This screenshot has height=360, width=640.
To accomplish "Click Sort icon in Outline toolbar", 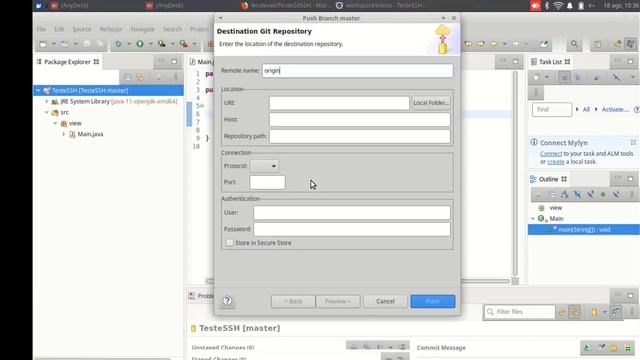I will (x=564, y=195).
